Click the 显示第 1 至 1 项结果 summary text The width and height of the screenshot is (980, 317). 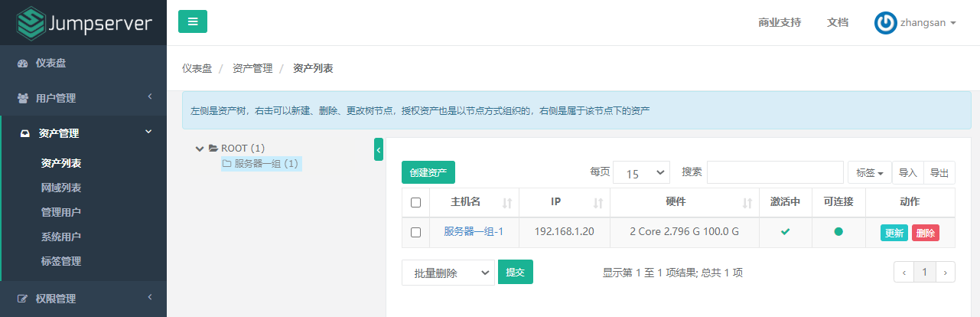pyautogui.click(x=672, y=273)
